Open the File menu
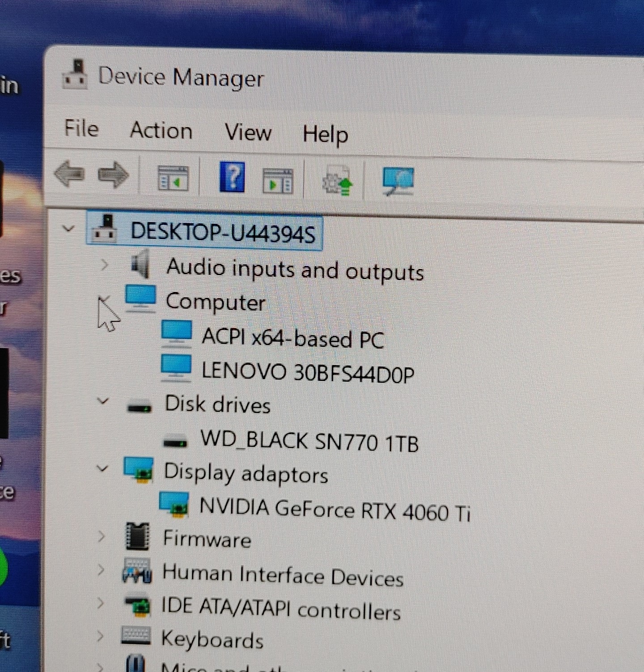The height and width of the screenshot is (672, 644). (x=81, y=128)
